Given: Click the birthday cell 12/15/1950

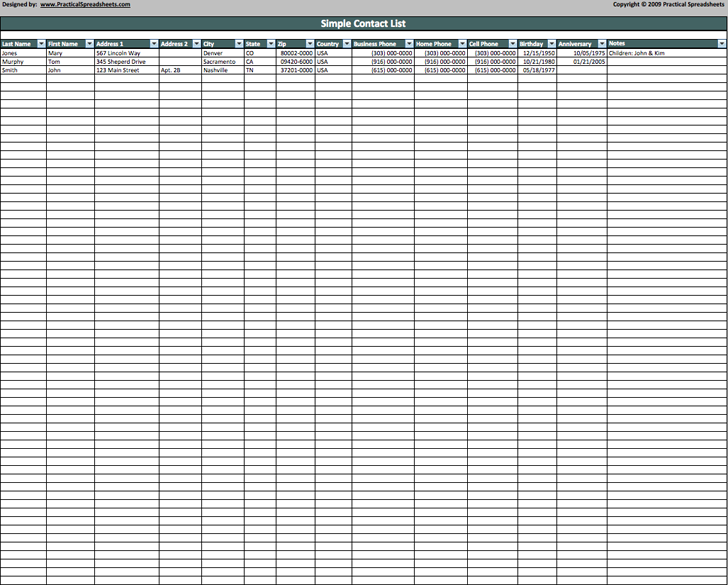Looking at the screenshot, I should (537, 53).
